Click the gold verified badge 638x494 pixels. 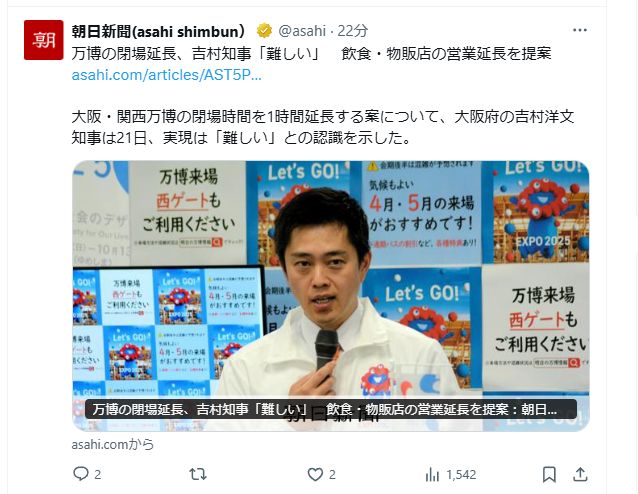click(264, 31)
